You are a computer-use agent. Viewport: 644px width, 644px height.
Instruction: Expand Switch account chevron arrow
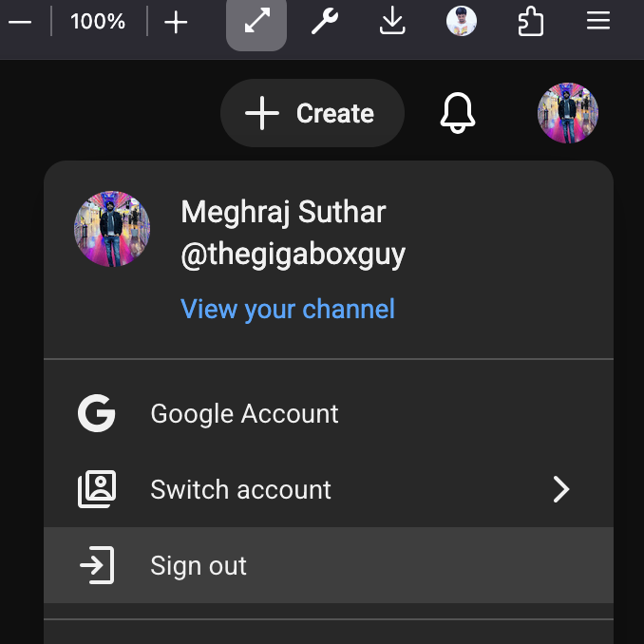click(x=561, y=489)
